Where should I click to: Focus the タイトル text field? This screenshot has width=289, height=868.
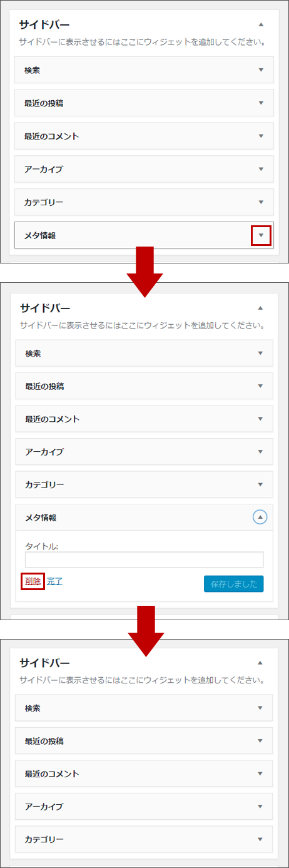(144, 559)
